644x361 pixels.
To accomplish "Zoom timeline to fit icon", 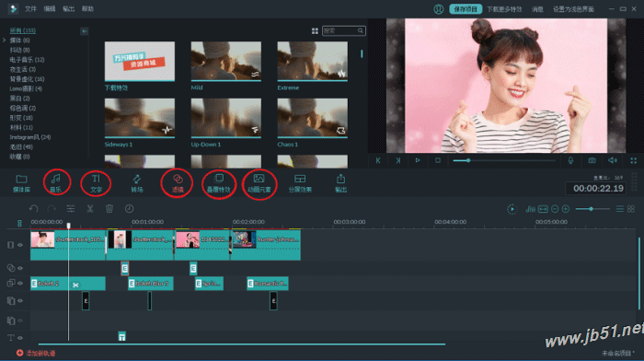I will [543, 209].
